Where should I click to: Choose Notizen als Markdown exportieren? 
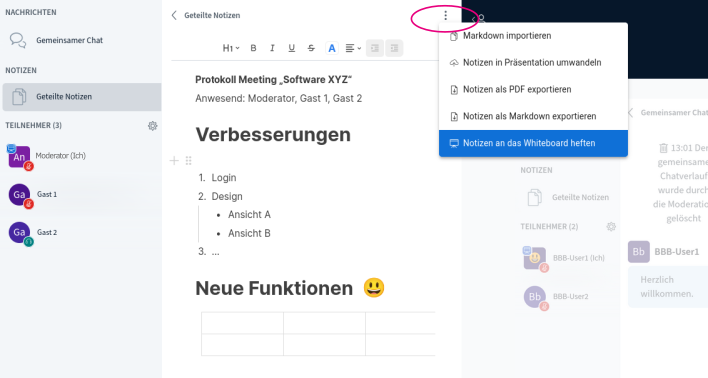point(533,117)
